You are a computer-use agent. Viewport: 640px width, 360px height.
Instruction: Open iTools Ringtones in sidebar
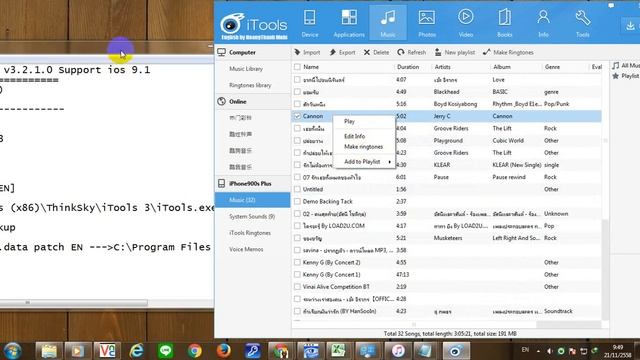250,233
